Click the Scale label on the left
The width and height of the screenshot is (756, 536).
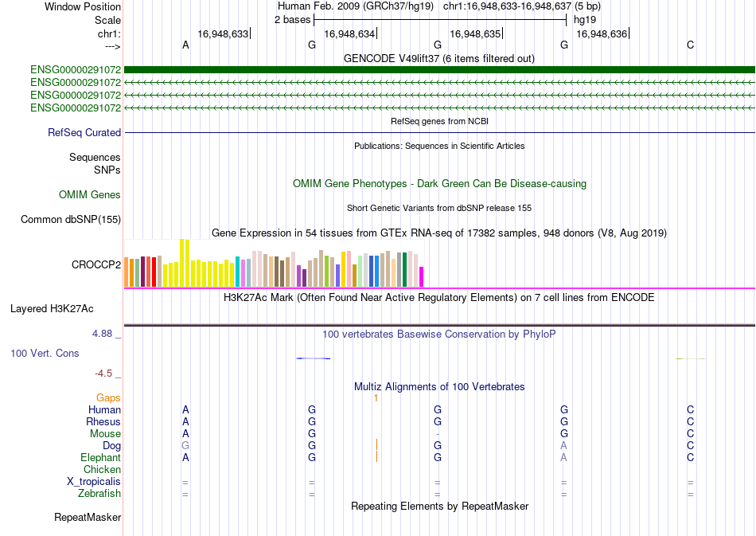(x=108, y=20)
